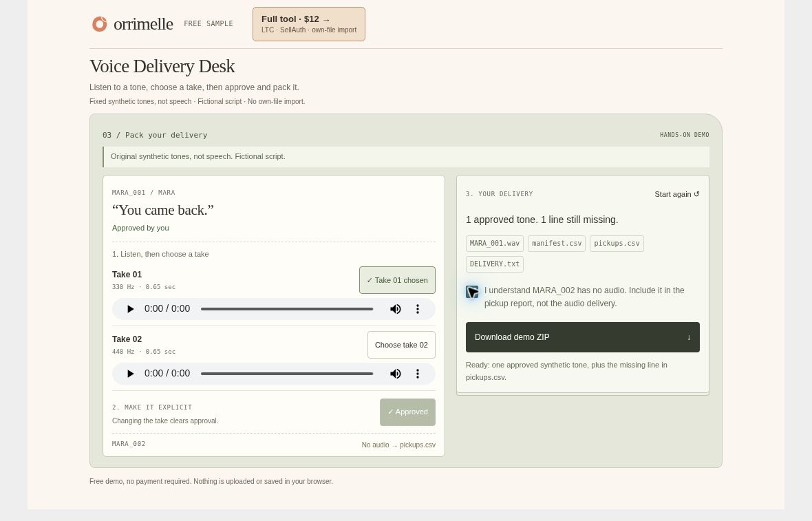The height and width of the screenshot is (521, 812).
Task: Mute the Take 02 audio player
Action: [395, 374]
